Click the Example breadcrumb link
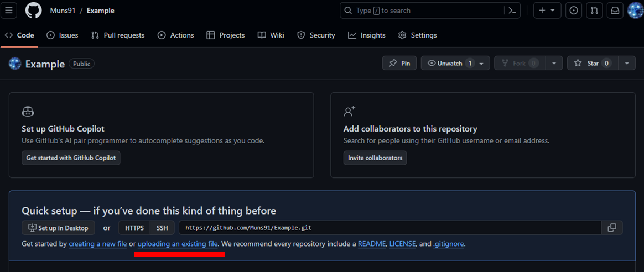The height and width of the screenshot is (272, 644). click(x=101, y=11)
